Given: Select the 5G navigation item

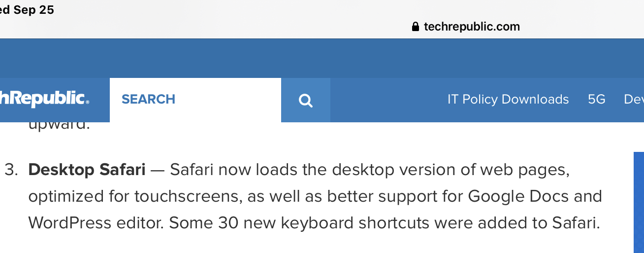Looking at the screenshot, I should pyautogui.click(x=596, y=99).
